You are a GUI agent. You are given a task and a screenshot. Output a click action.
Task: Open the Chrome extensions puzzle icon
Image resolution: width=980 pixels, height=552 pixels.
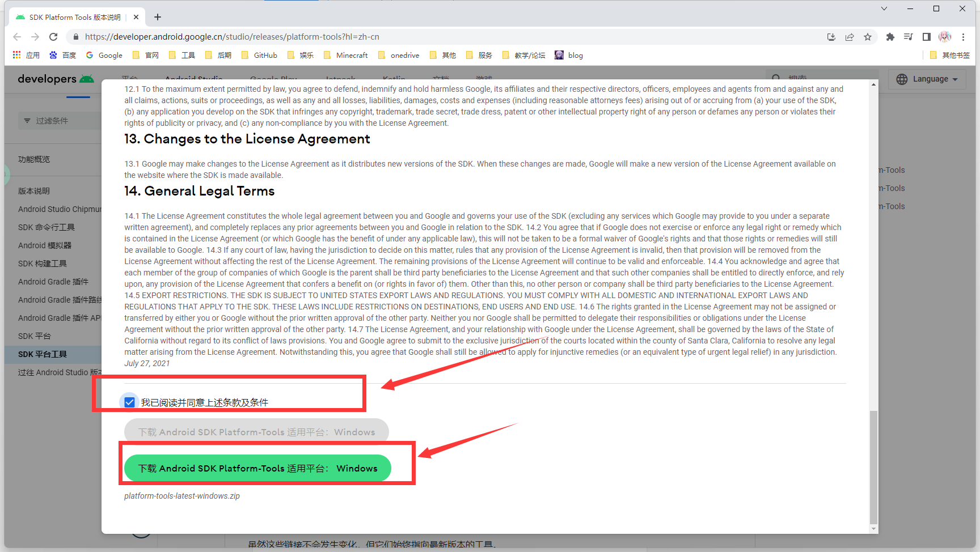(x=890, y=37)
